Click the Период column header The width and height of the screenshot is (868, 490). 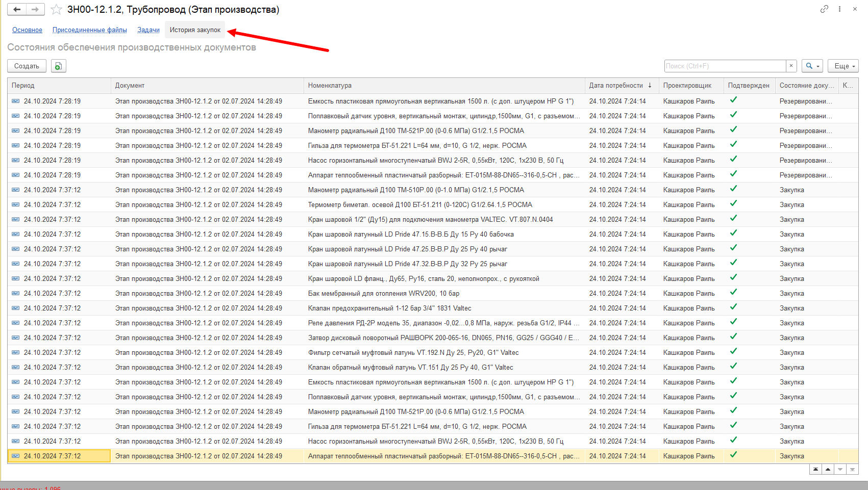pyautogui.click(x=59, y=86)
